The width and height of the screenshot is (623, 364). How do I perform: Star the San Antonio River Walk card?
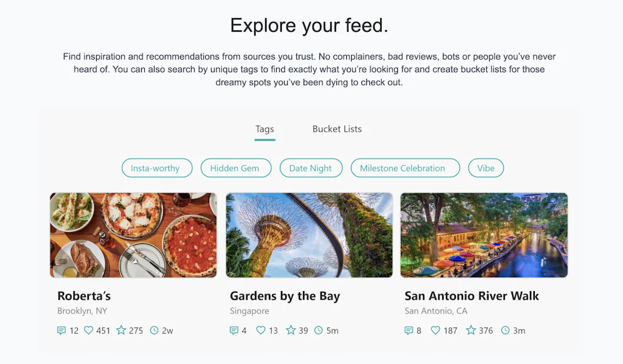pyautogui.click(x=471, y=331)
